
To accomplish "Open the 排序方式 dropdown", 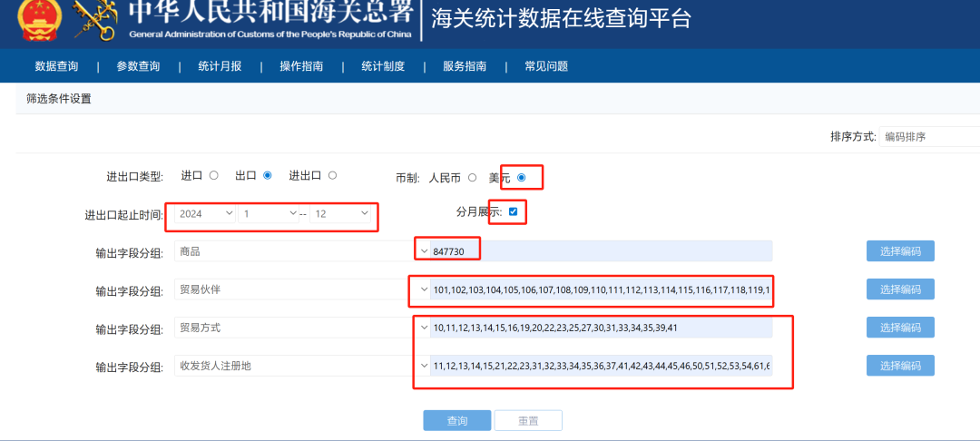I will [x=929, y=137].
